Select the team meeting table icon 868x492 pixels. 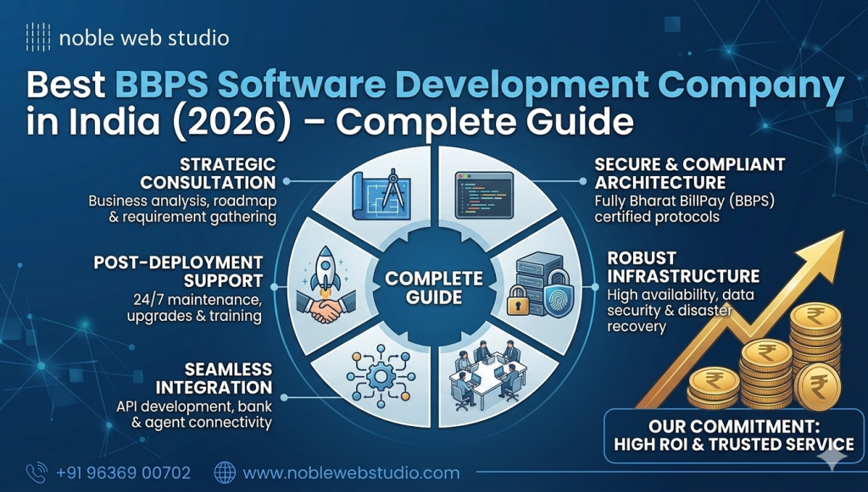click(487, 377)
